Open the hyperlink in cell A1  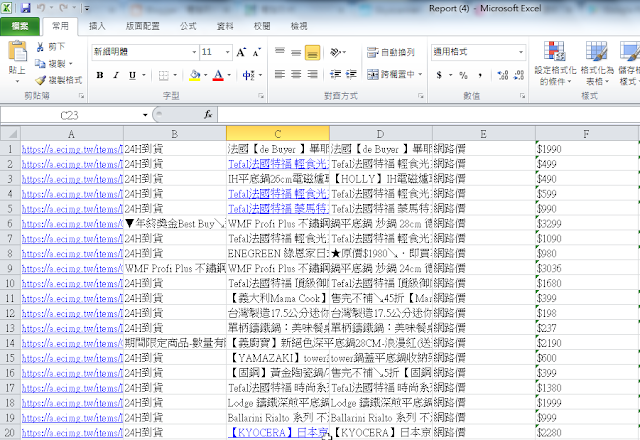click(72, 149)
